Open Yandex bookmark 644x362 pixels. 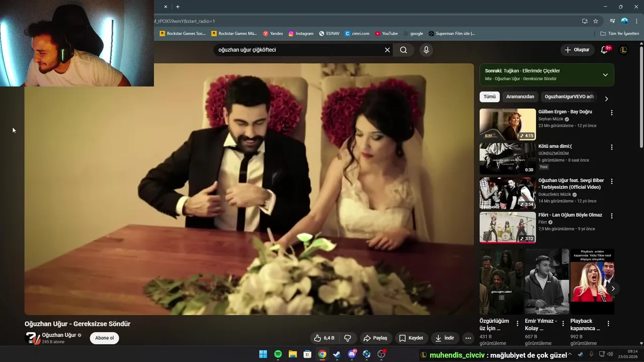click(273, 34)
